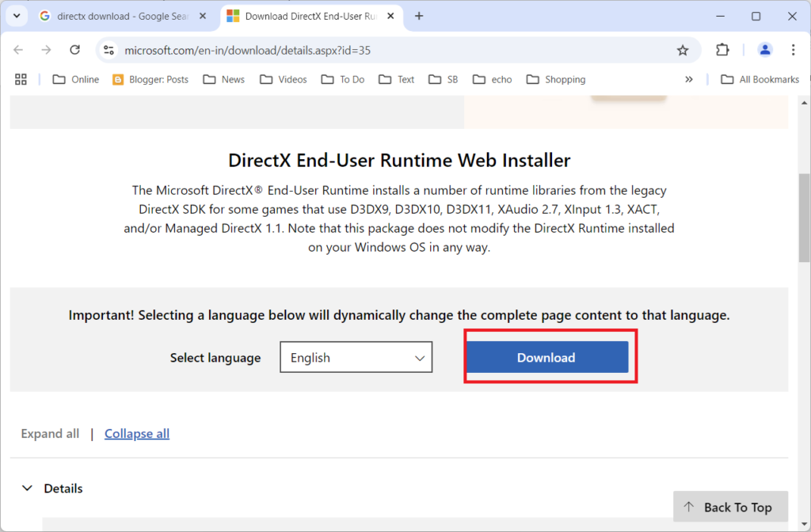
Task: Open a new browser tab
Action: coord(419,17)
